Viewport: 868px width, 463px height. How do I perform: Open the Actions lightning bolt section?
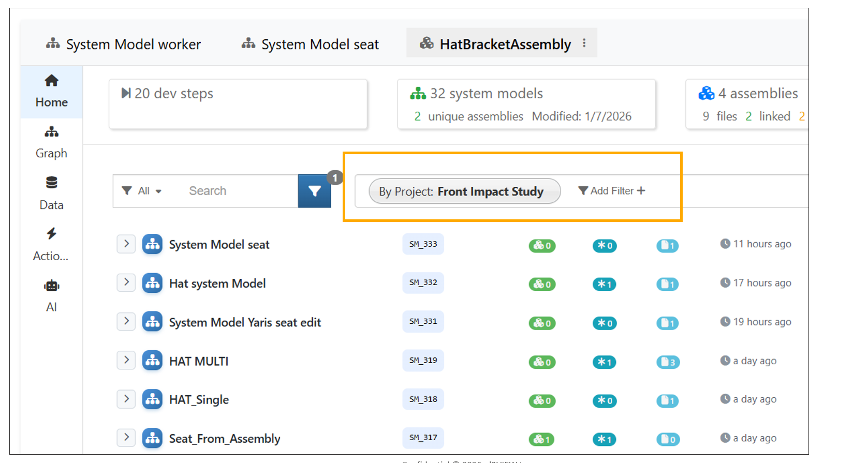coord(51,244)
